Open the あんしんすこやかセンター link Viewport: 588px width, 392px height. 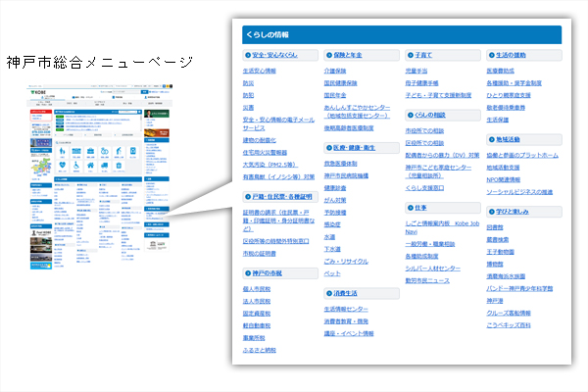[x=357, y=112]
